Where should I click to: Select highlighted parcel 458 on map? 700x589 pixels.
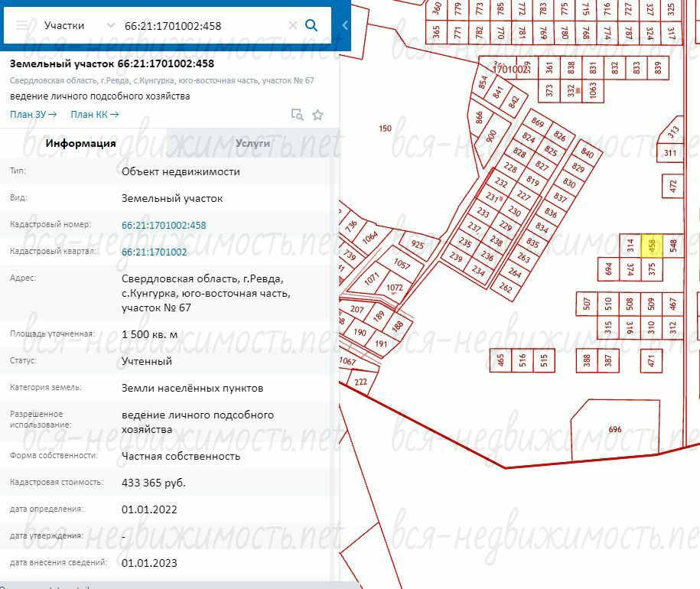point(652,246)
